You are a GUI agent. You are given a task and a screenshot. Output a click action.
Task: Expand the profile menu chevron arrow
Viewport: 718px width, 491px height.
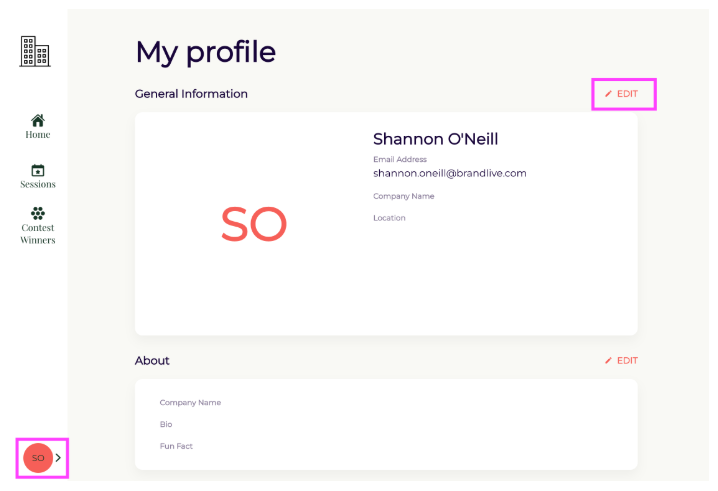(58, 458)
